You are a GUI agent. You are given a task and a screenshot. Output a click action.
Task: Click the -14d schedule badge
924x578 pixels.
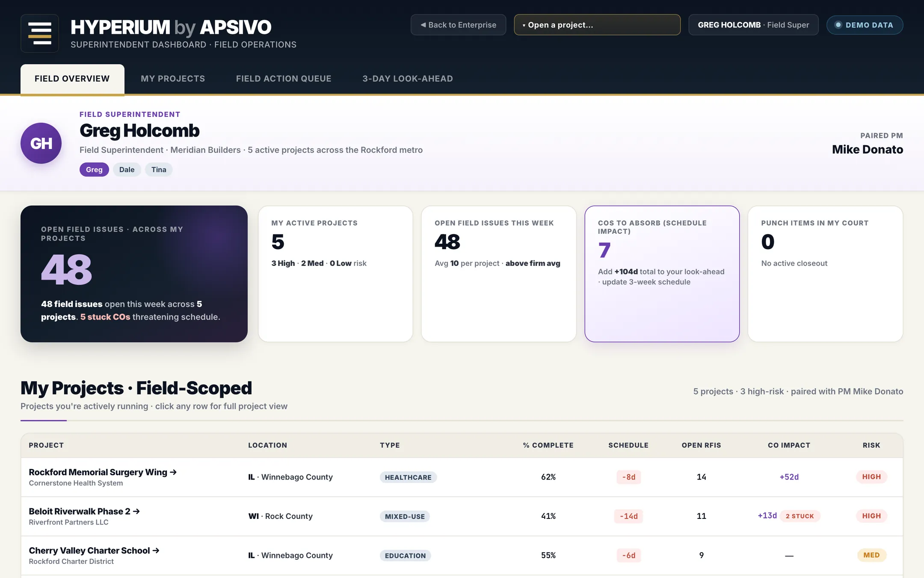[628, 516]
